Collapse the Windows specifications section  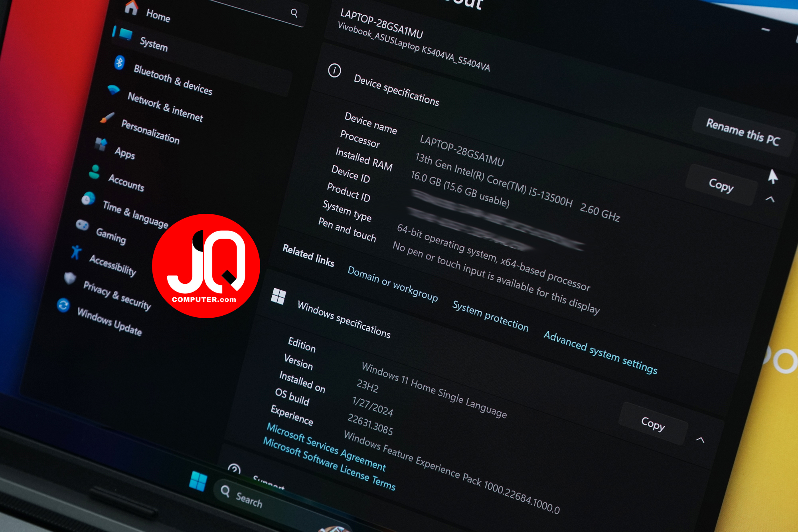point(700,440)
